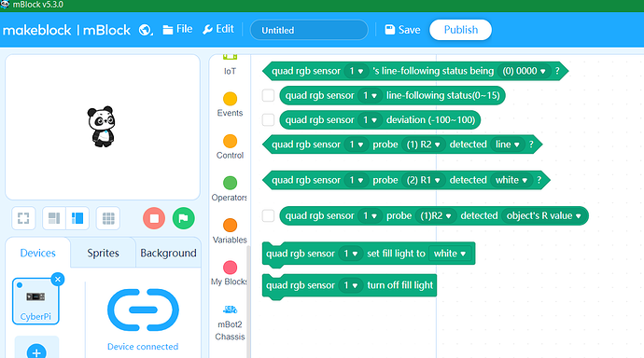Click the Untitled project name field
Viewport: 644px width, 358px height.
309,30
